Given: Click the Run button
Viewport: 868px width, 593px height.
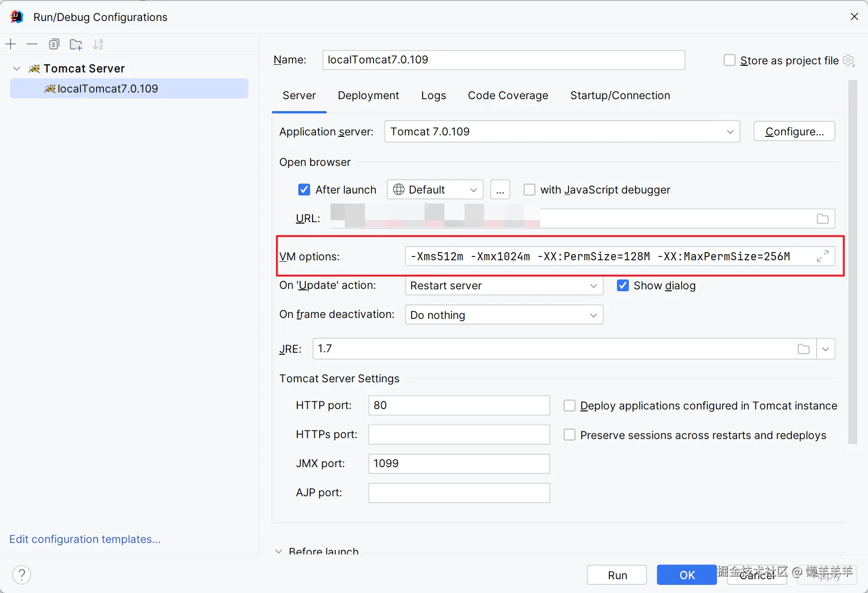Looking at the screenshot, I should click(x=617, y=575).
